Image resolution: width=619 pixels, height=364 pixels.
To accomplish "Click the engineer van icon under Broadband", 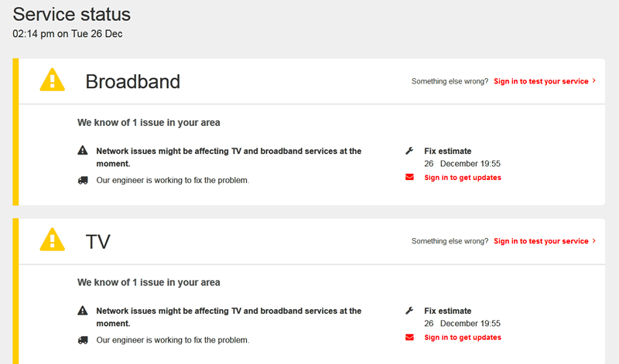I will (83, 180).
